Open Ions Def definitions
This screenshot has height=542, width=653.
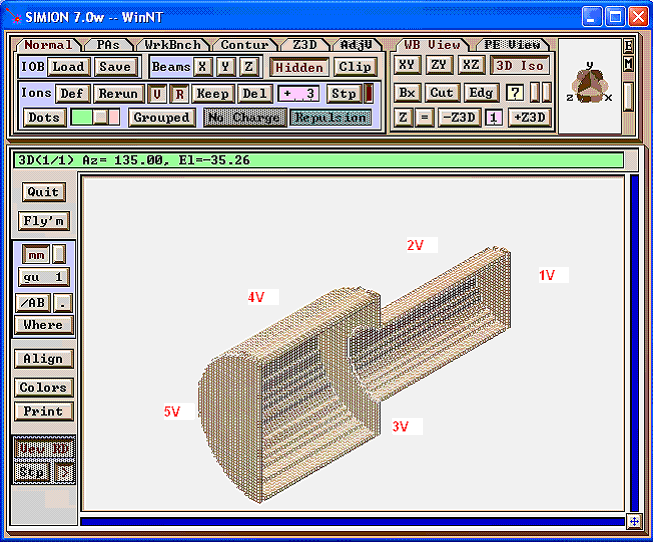click(x=72, y=94)
